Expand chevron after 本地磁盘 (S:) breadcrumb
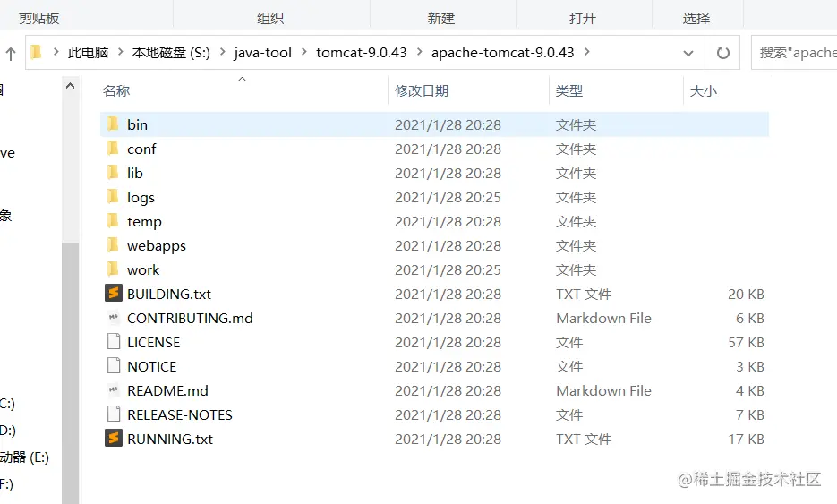The image size is (837, 504). pos(223,52)
